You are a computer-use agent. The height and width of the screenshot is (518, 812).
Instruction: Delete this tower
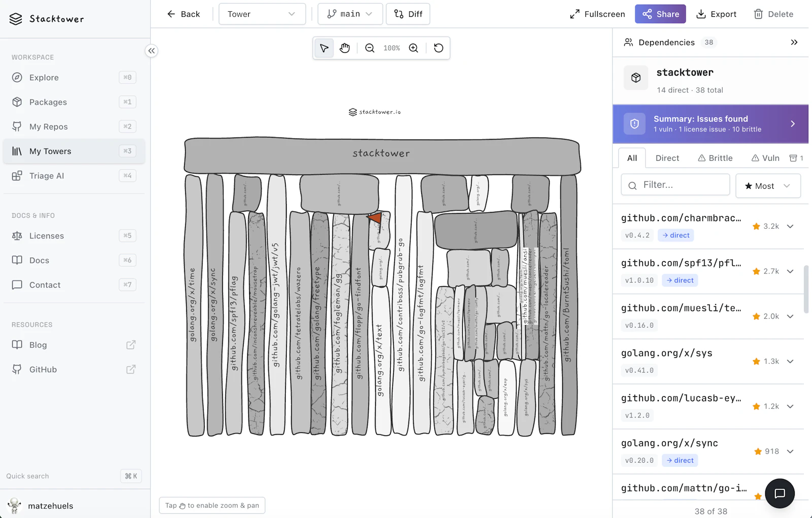click(773, 14)
